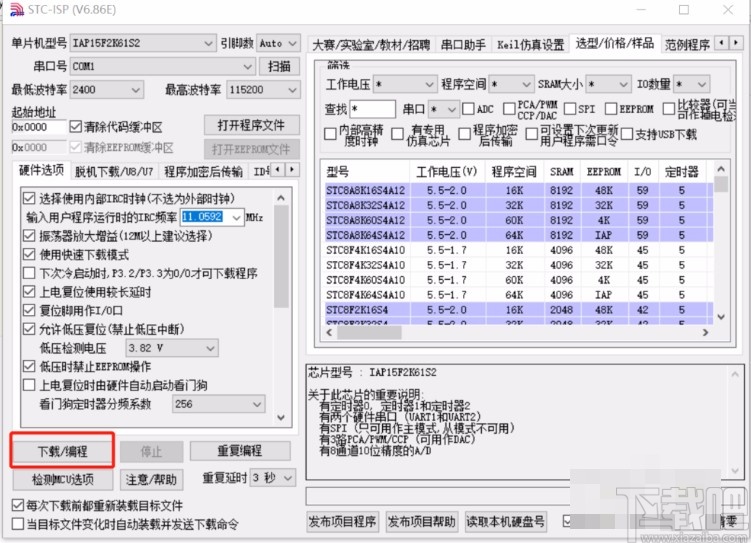Screen dimensions: 751x543
Task: Click 重复编程 button
Action: (240, 451)
